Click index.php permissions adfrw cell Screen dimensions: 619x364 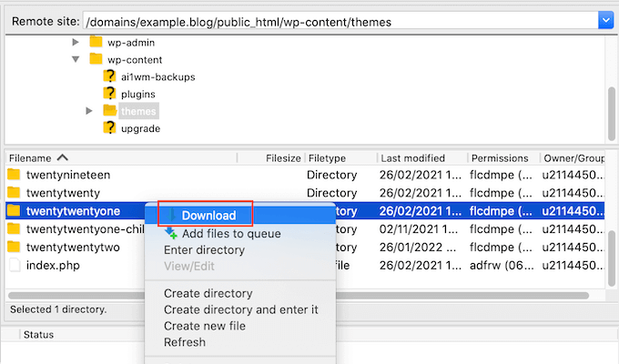[502, 266]
